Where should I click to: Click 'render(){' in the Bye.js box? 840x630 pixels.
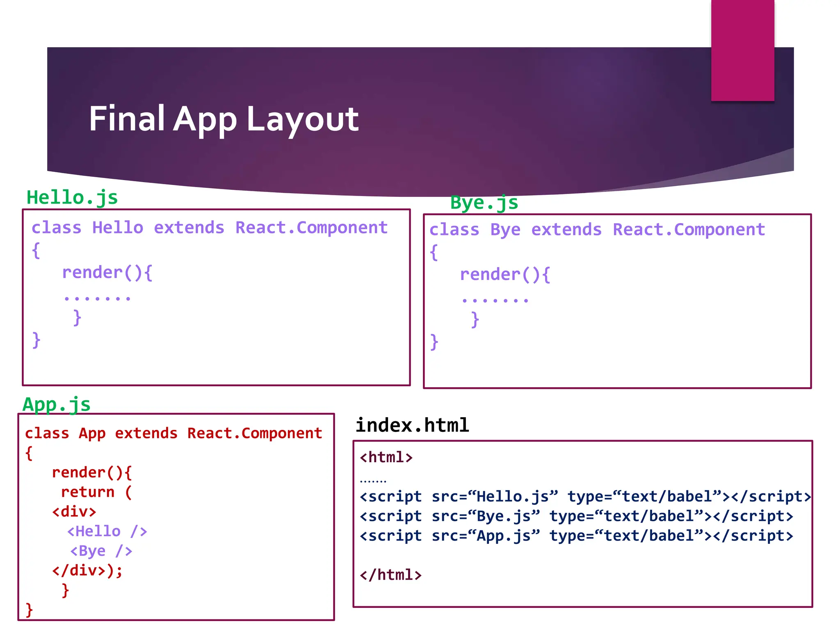[505, 275]
